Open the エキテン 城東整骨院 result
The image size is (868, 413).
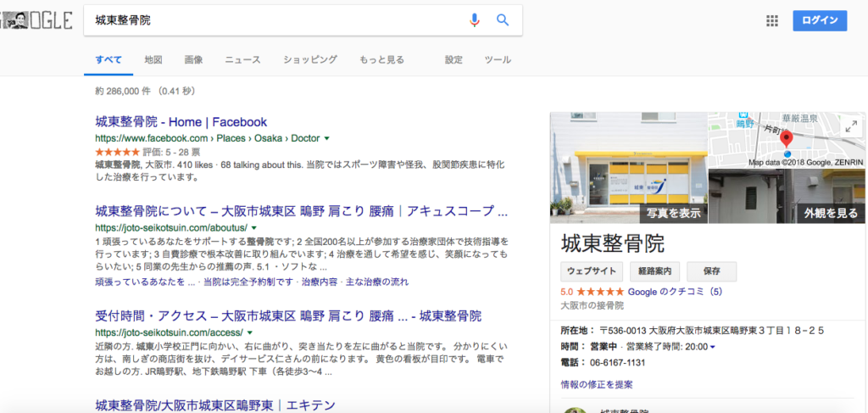tap(215, 405)
